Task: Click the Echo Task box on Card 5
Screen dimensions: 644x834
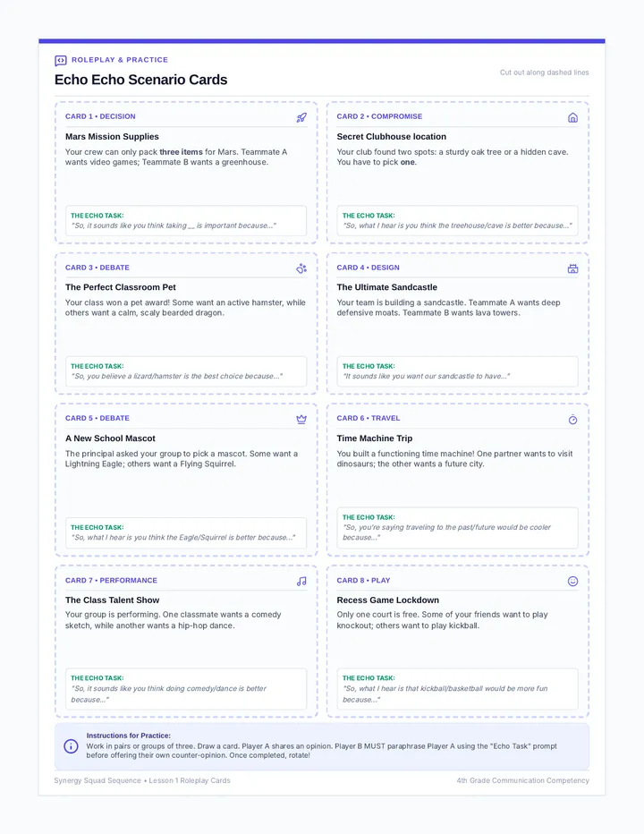Action: tap(186, 532)
